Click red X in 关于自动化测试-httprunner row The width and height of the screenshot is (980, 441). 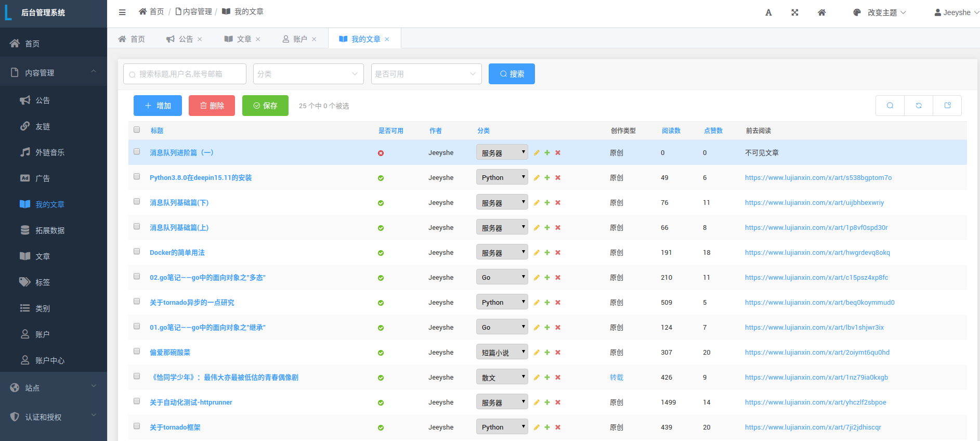[x=558, y=403]
